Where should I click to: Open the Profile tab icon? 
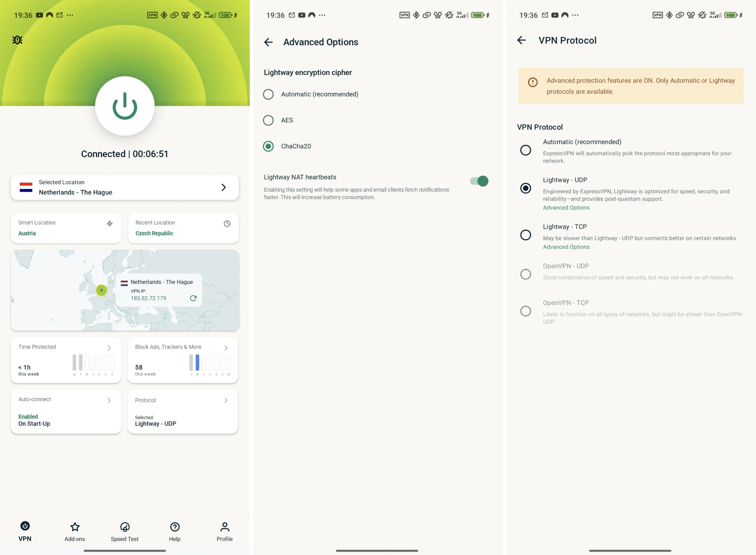[x=224, y=527]
